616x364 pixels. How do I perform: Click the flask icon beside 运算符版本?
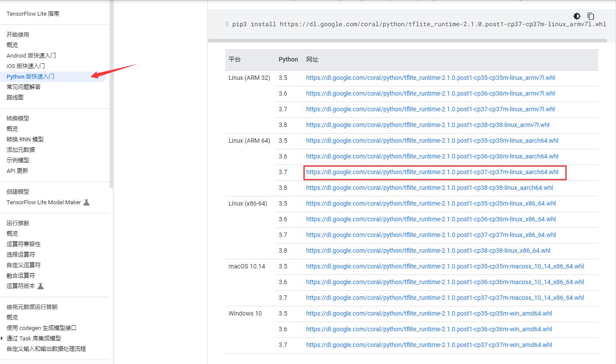click(41, 286)
